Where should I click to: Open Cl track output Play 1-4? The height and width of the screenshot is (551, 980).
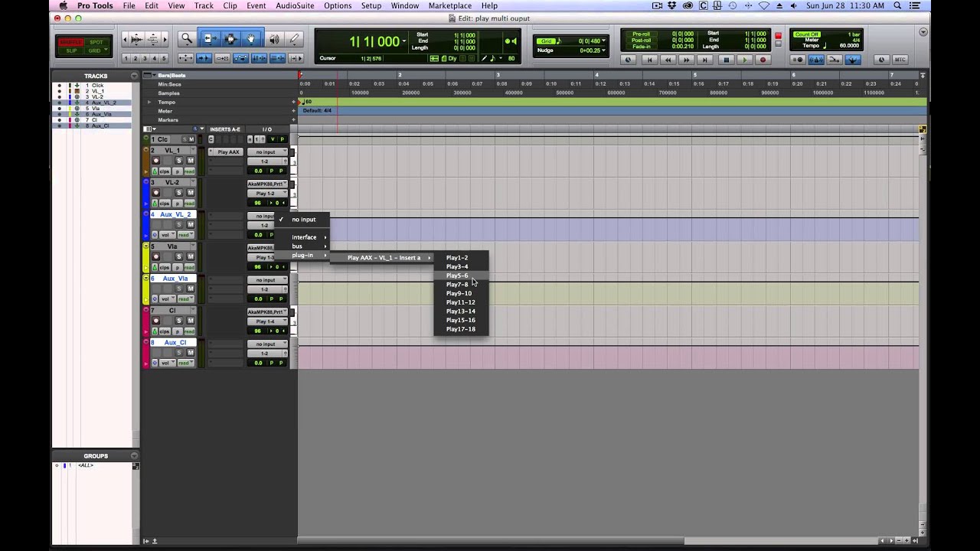tap(267, 321)
